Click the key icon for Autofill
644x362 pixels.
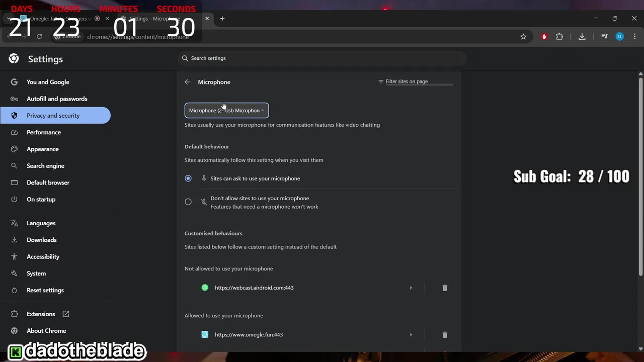click(14, 99)
